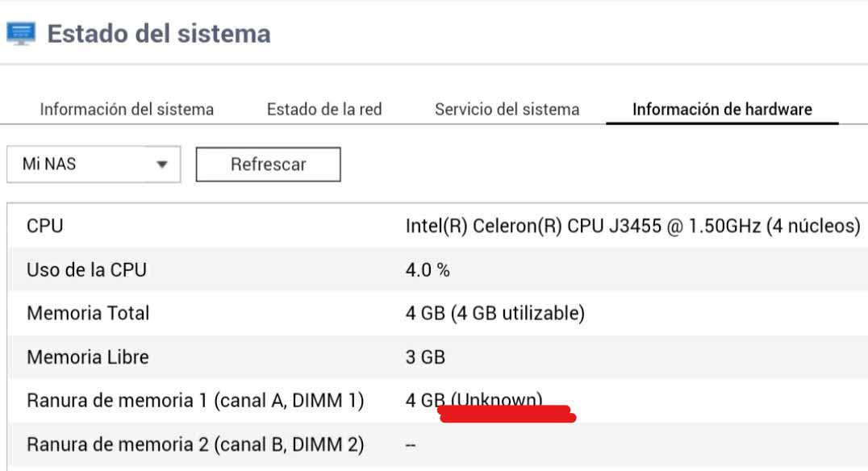The image size is (868, 471).
Task: Select the Uso de la CPU label
Action: pyautogui.click(x=86, y=269)
